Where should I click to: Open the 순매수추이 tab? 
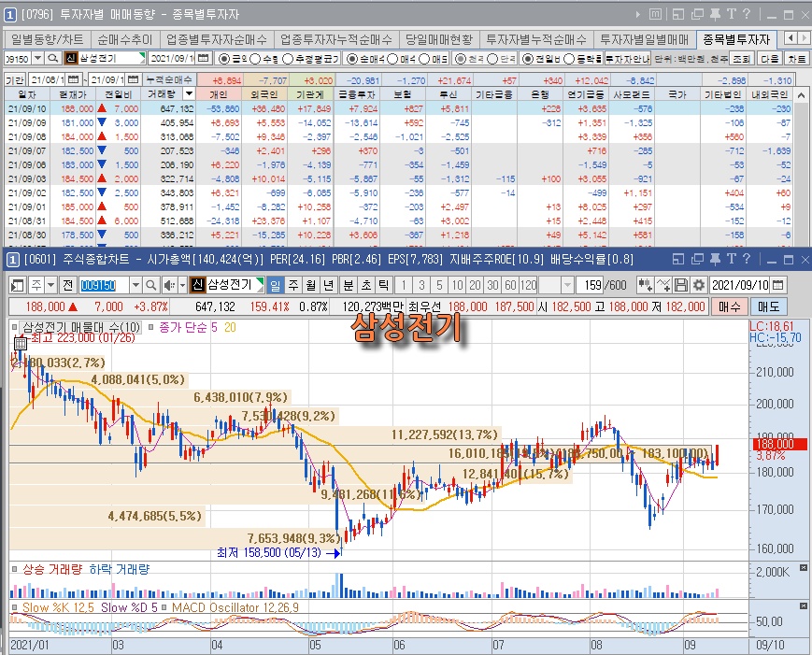coord(125,39)
